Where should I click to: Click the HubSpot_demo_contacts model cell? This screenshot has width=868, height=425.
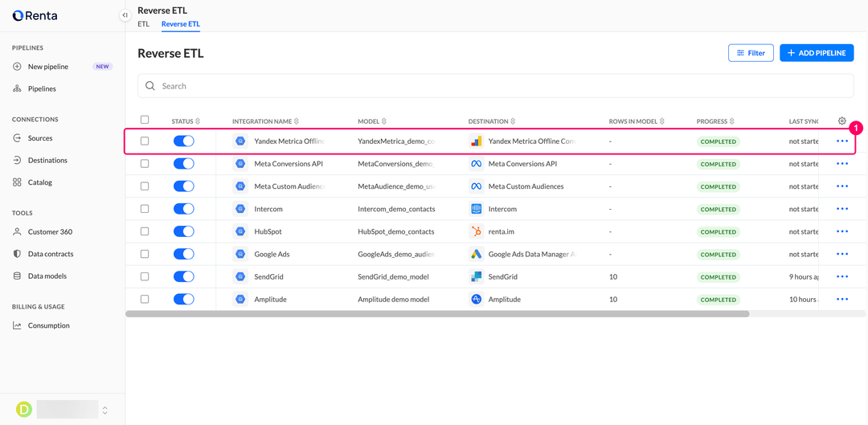click(x=396, y=231)
